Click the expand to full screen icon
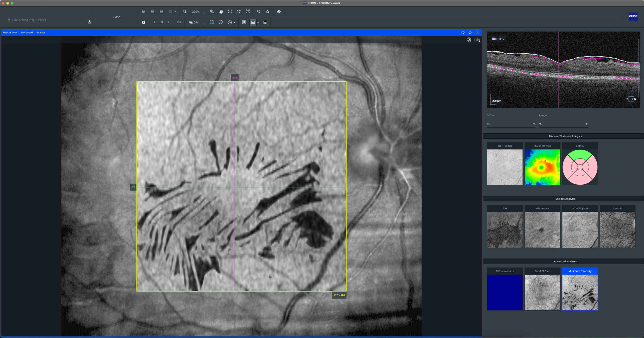 230,12
